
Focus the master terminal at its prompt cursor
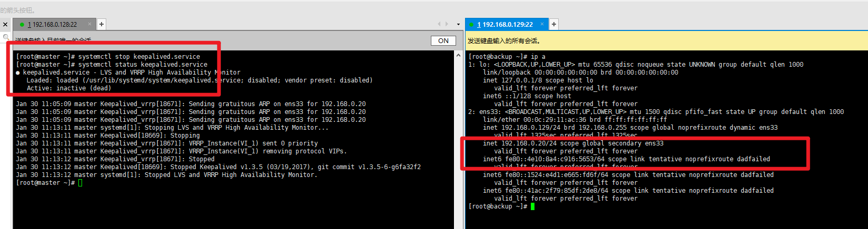point(80,183)
